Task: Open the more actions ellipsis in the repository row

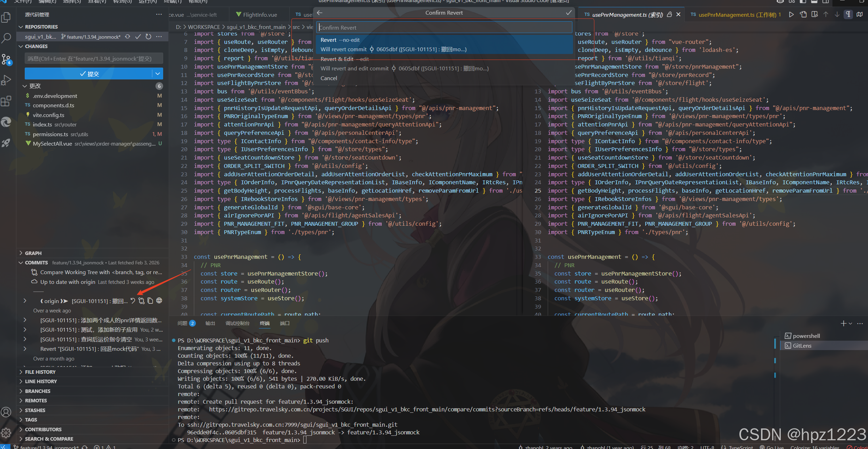Action: (159, 37)
